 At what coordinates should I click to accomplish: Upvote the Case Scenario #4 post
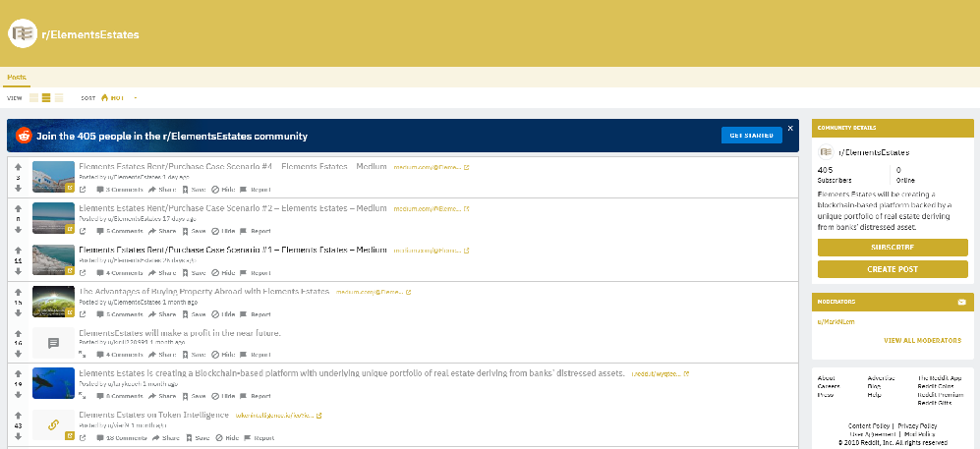(18, 167)
